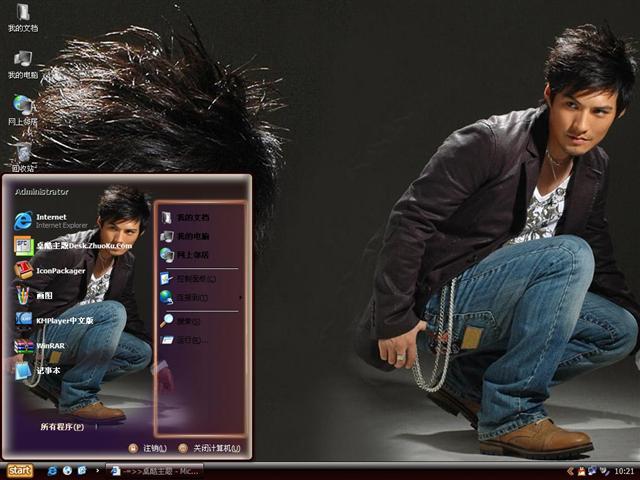
Task: Expand hidden system tray icons chevron
Action: 570,470
